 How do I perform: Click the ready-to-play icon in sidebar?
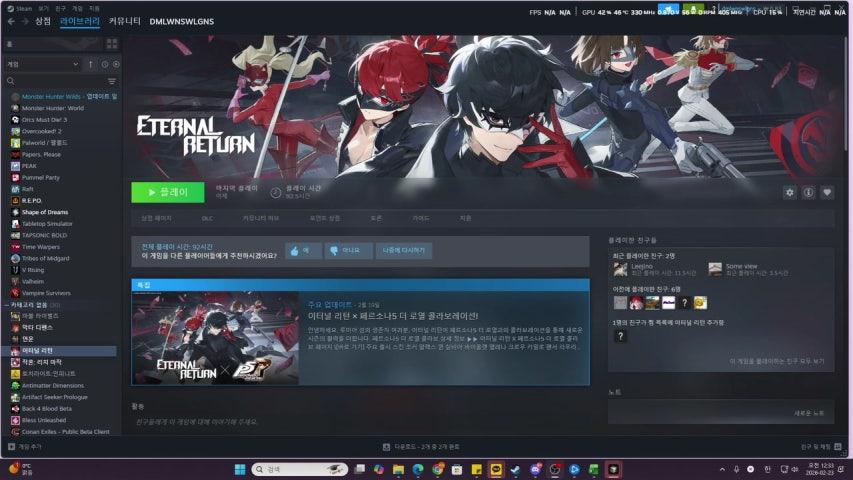coord(116,64)
